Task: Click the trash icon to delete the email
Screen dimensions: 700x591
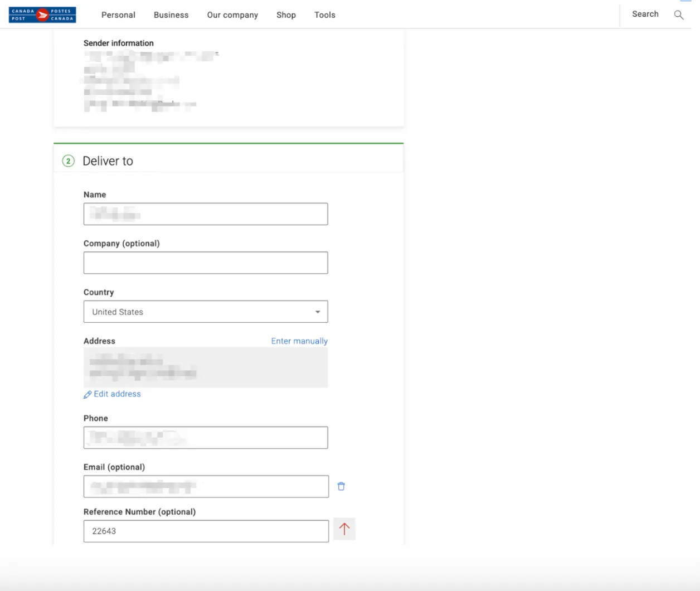Action: pos(341,486)
